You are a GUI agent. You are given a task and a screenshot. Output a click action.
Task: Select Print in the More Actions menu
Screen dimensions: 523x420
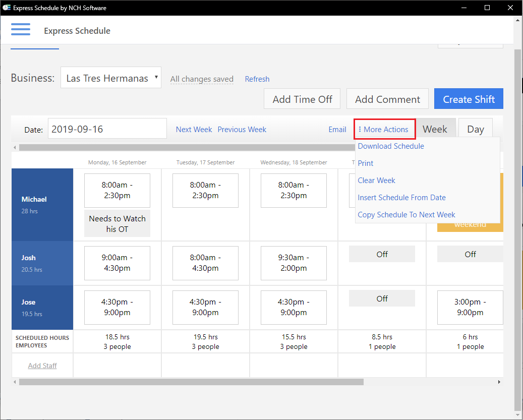pyautogui.click(x=365, y=163)
